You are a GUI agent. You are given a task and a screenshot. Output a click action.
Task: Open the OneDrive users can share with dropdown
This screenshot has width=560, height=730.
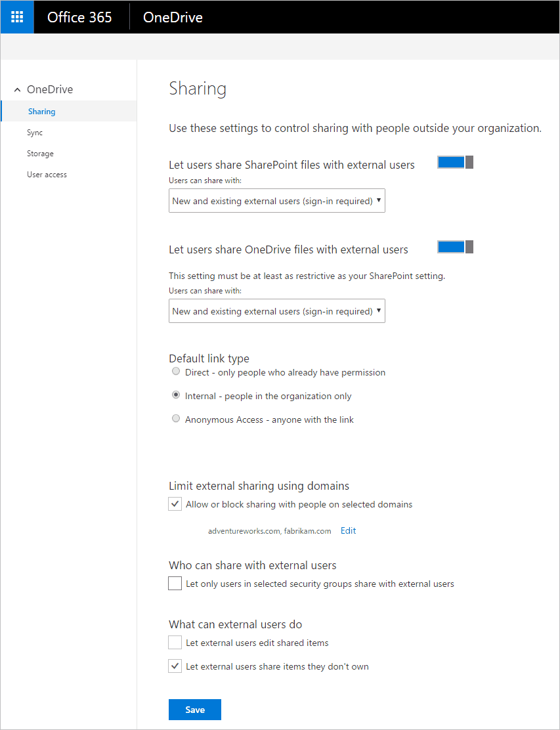[276, 311]
